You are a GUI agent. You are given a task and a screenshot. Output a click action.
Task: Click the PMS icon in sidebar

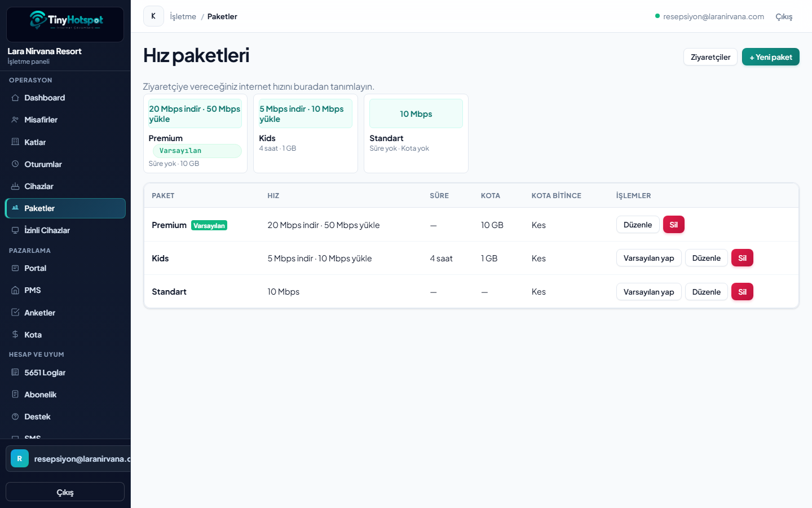15,290
